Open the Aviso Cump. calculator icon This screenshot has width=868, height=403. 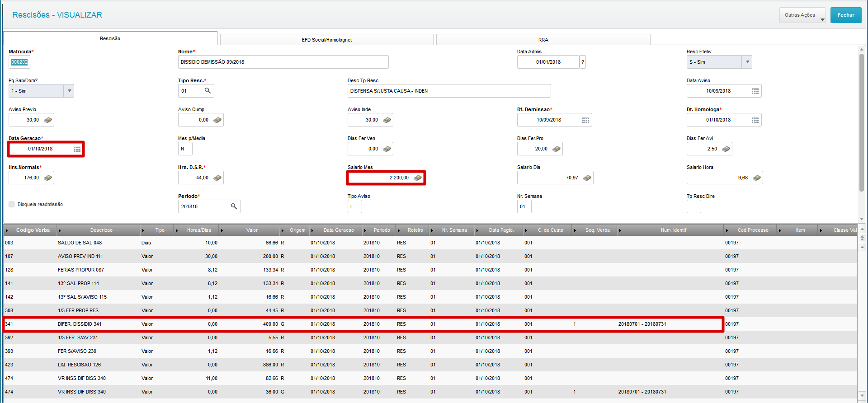[x=217, y=120]
